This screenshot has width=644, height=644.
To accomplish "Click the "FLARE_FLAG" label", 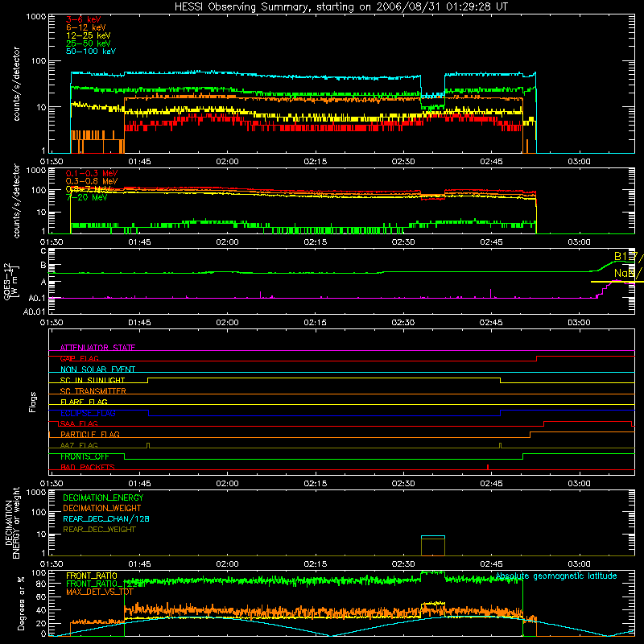I will click(x=84, y=402).
